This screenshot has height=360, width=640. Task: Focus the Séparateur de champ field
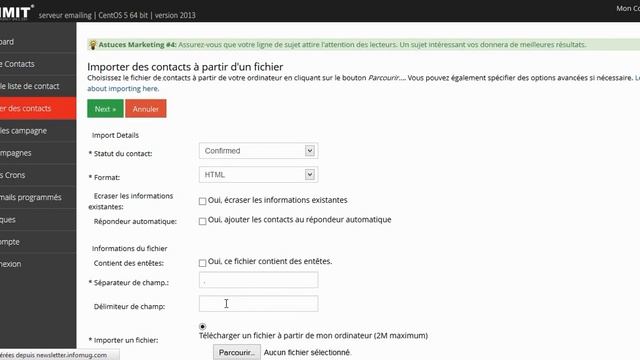click(x=258, y=280)
